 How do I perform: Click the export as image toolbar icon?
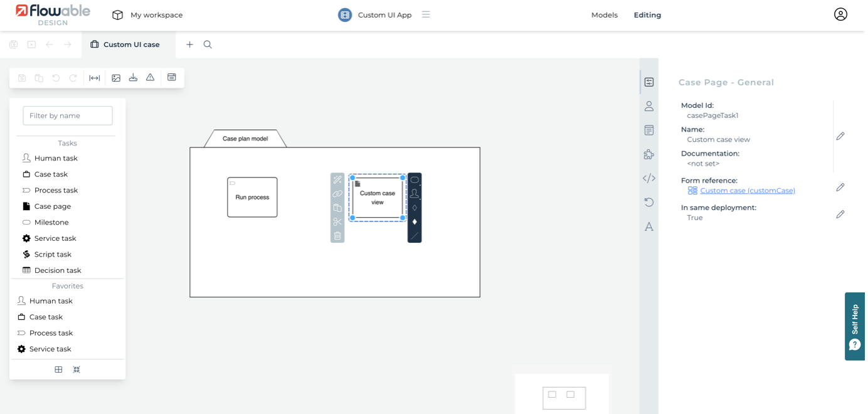(116, 78)
